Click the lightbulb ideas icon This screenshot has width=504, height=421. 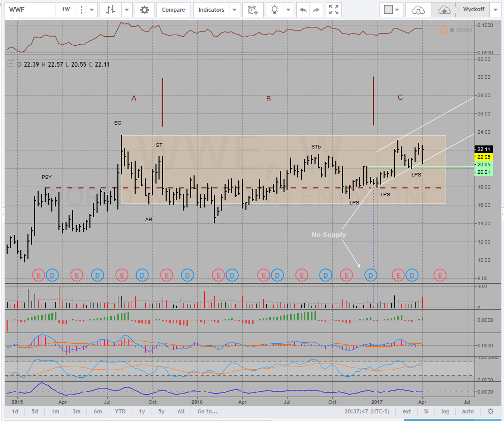click(275, 10)
